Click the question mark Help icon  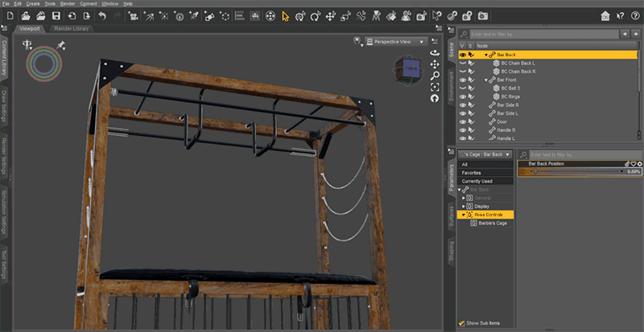tap(635, 16)
